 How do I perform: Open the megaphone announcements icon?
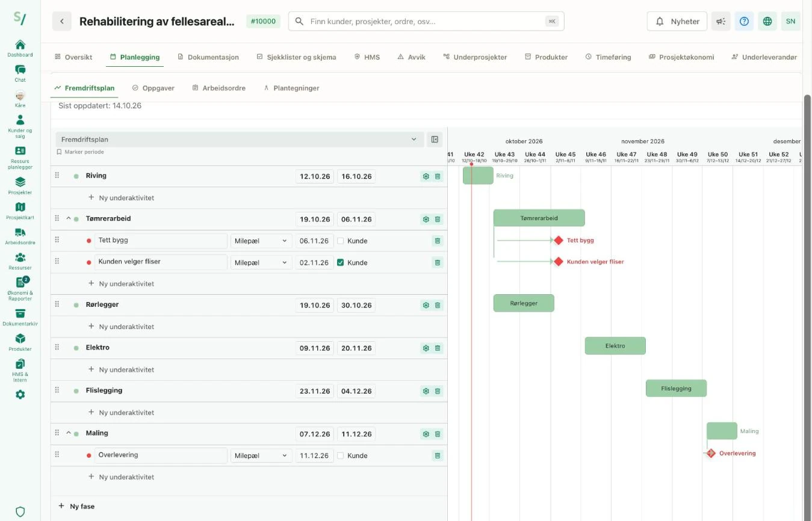coord(721,21)
